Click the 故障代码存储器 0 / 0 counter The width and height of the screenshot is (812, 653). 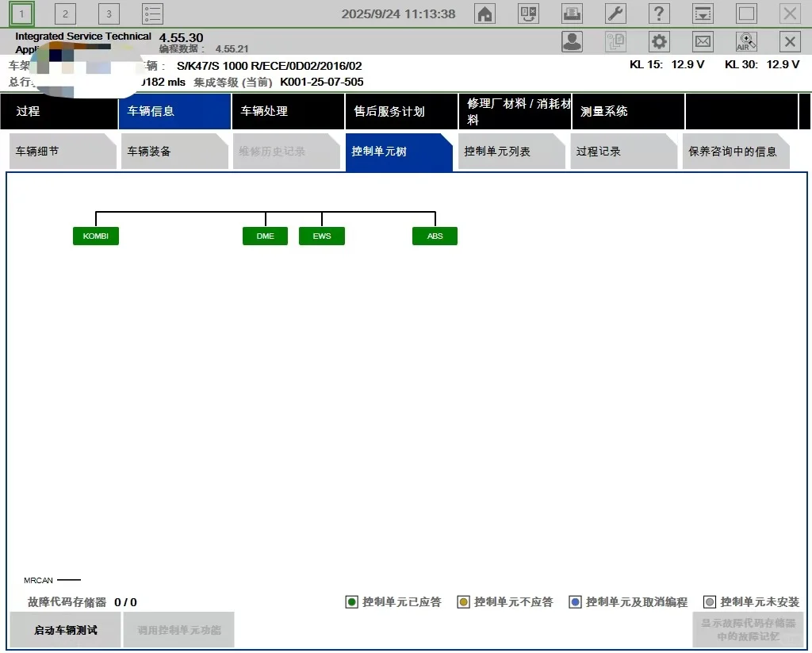pyautogui.click(x=82, y=602)
